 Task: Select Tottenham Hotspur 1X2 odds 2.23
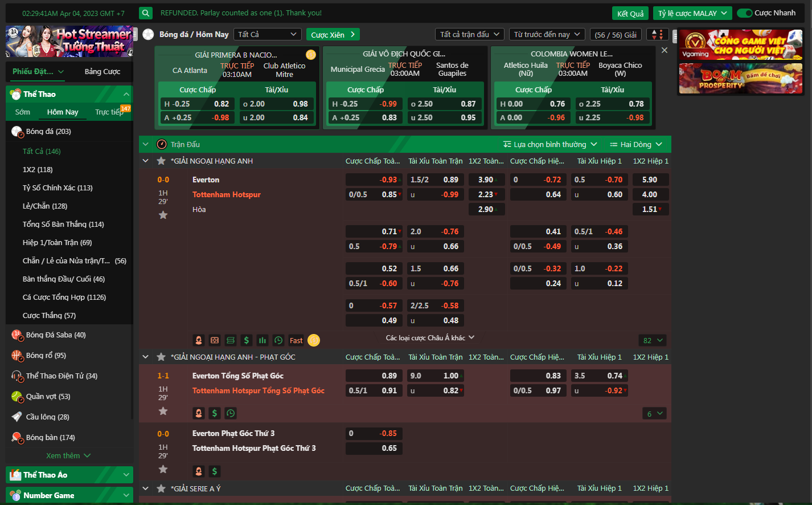coord(486,194)
